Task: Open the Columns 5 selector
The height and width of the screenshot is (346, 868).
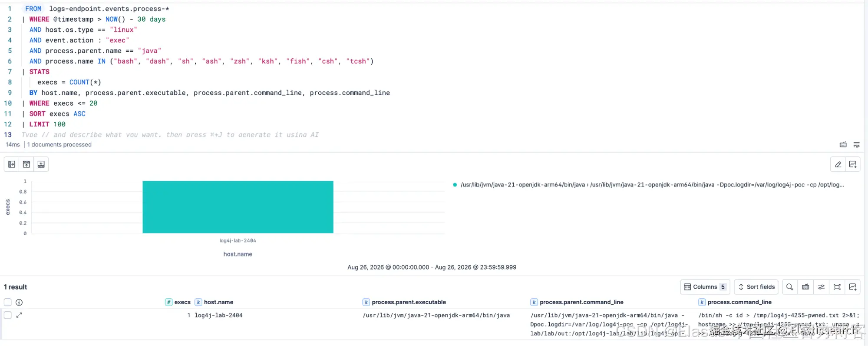Action: pyautogui.click(x=705, y=287)
